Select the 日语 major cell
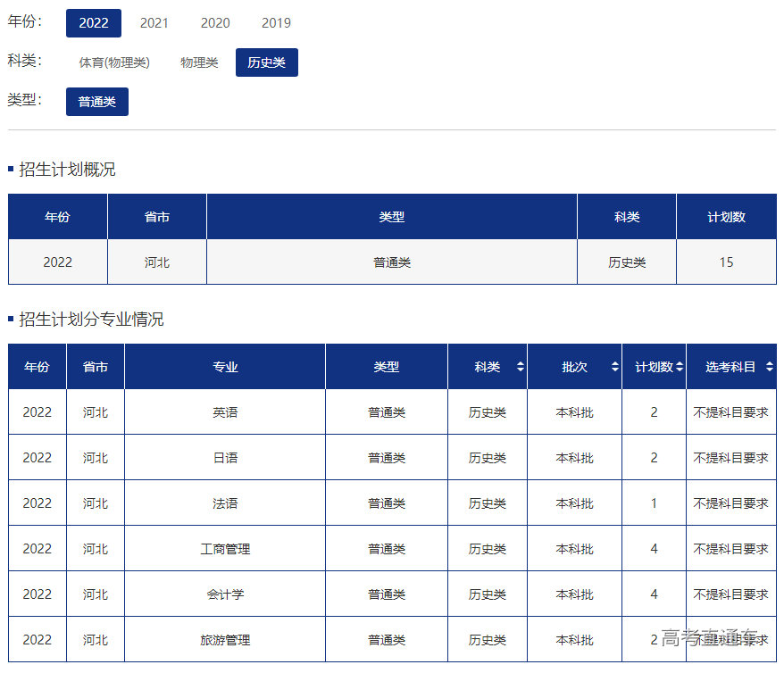Screen dimensions: 784x673 tap(225, 458)
